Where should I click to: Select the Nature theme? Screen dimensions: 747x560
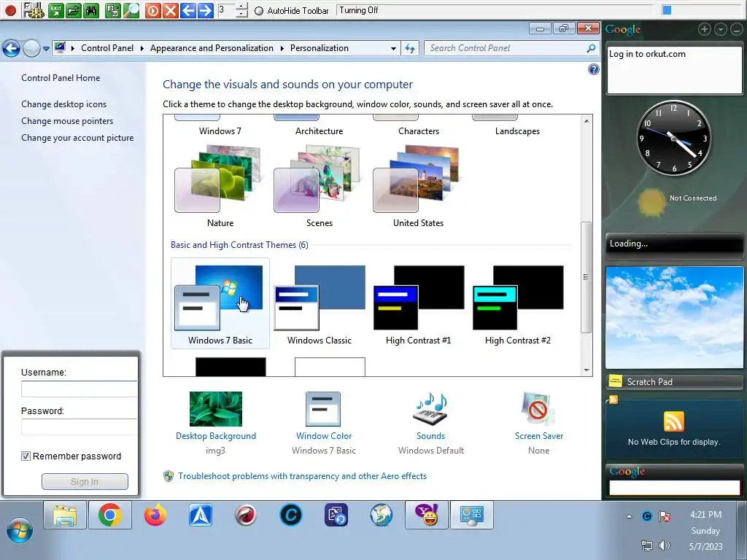pyautogui.click(x=220, y=187)
